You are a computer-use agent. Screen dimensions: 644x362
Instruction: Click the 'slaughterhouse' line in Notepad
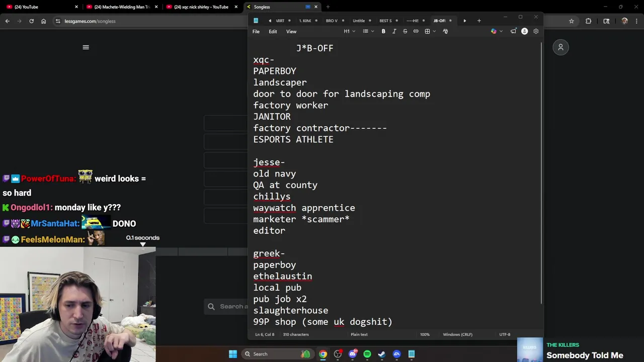pos(291,310)
